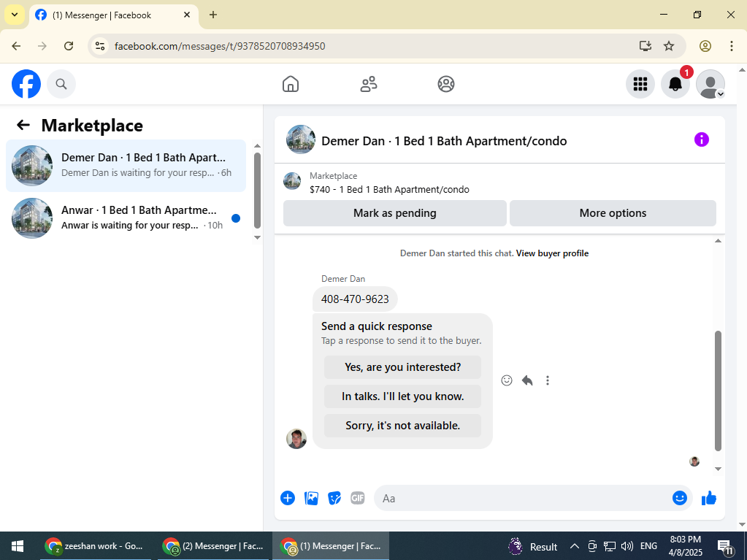View site information icon in address bar
747x560 pixels.
pyautogui.click(x=100, y=46)
